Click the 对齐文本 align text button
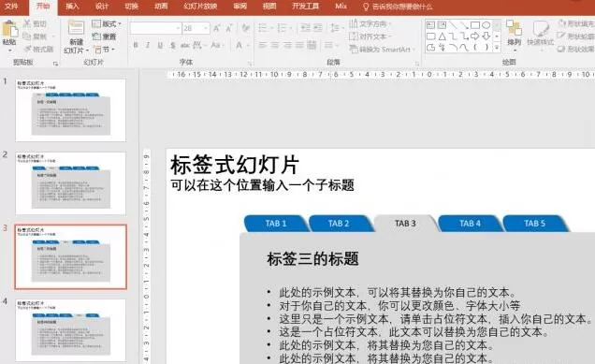This screenshot has width=595, height=364. [370, 36]
